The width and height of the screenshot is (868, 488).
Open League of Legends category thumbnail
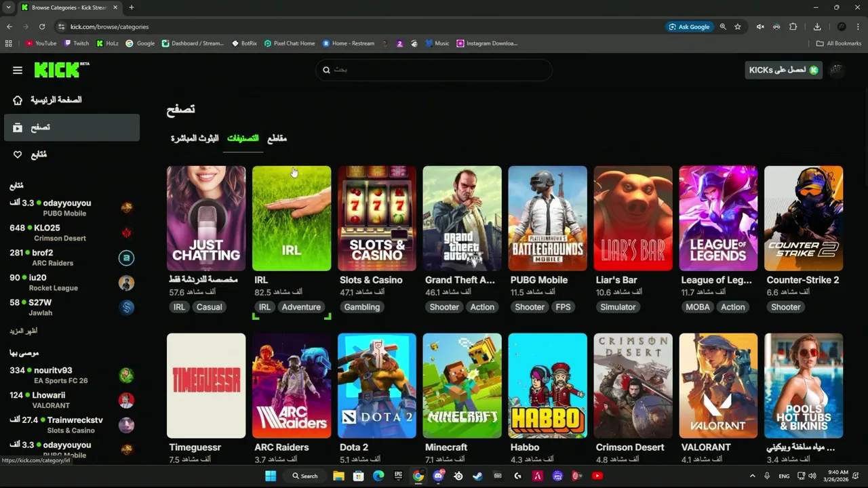point(718,218)
